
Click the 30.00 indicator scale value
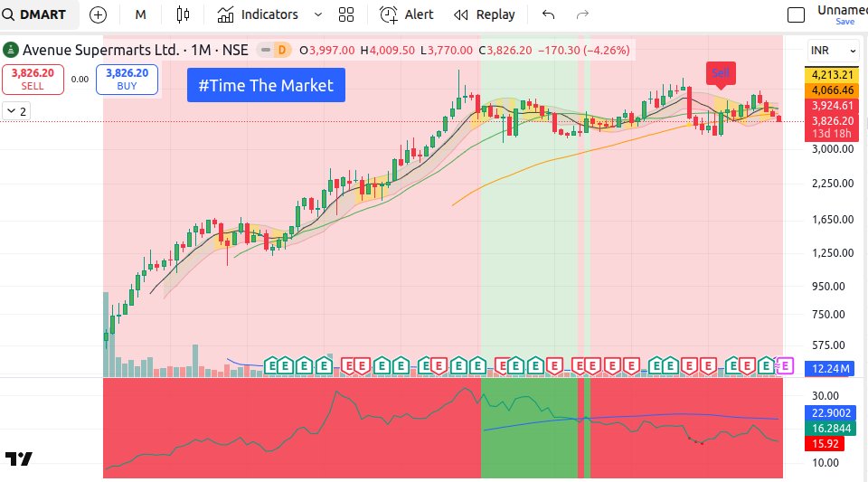pyautogui.click(x=826, y=396)
